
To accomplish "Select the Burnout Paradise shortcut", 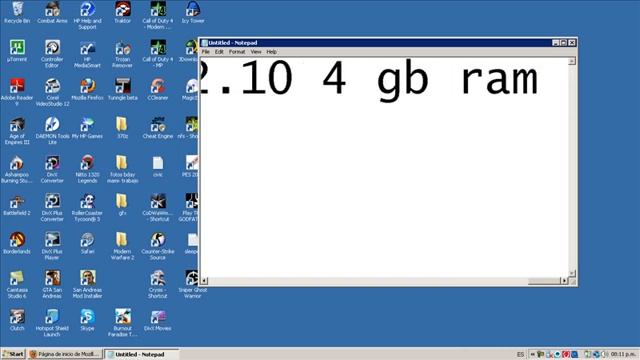I will click(122, 322).
